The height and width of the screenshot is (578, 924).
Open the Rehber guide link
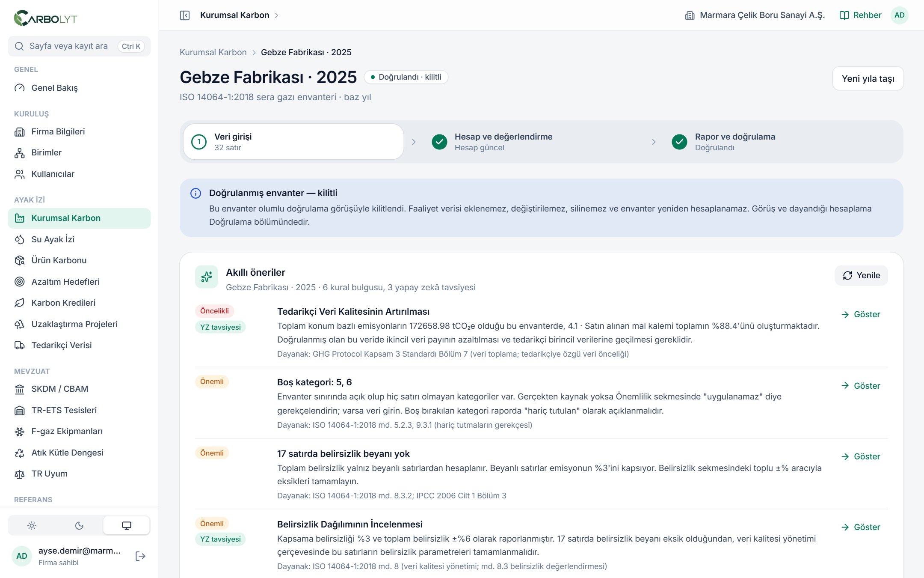pyautogui.click(x=860, y=15)
